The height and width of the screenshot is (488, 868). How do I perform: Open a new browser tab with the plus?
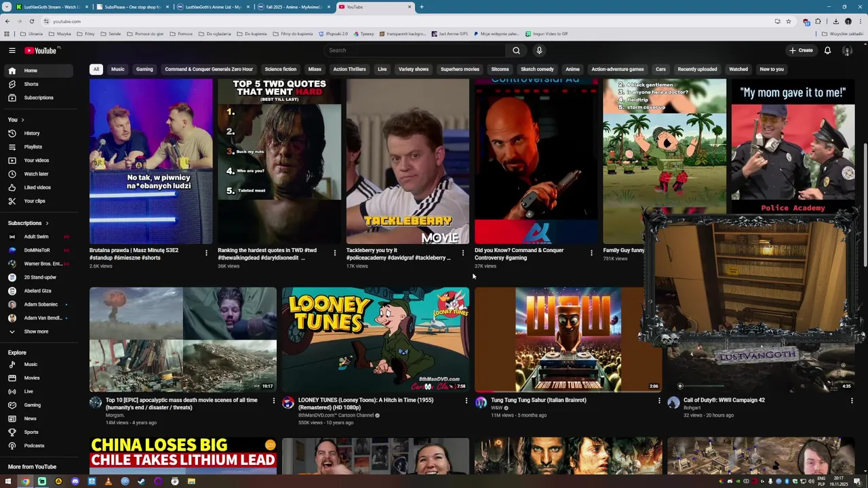pyautogui.click(x=421, y=7)
